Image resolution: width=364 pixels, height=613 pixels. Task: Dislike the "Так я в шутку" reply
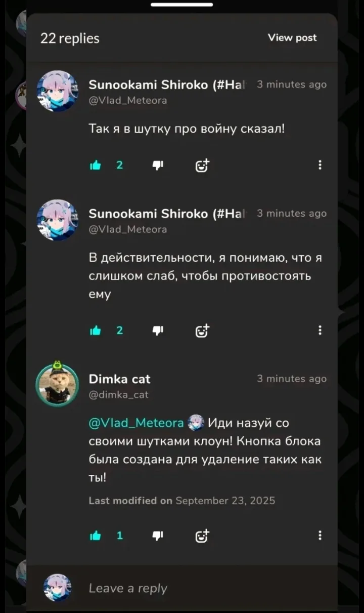tap(158, 165)
